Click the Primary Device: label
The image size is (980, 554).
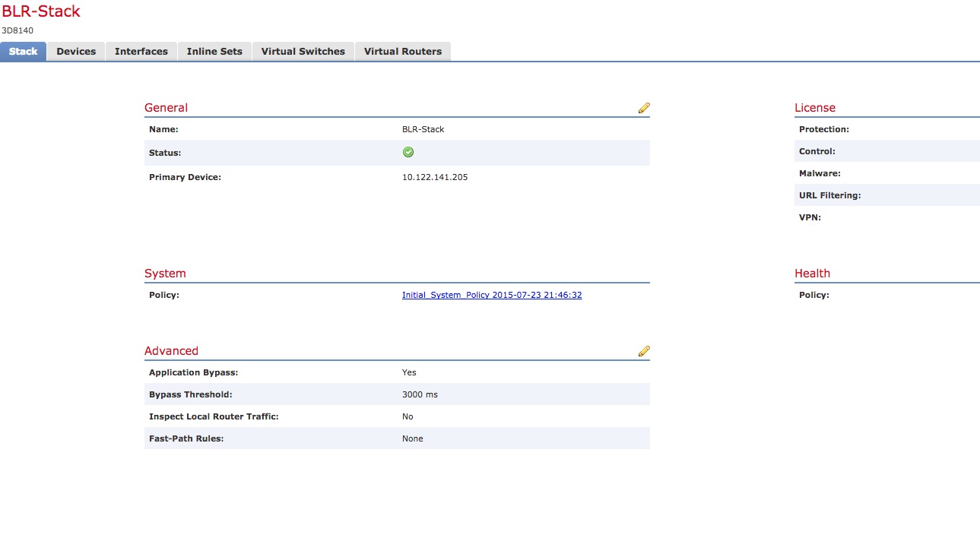pos(185,177)
